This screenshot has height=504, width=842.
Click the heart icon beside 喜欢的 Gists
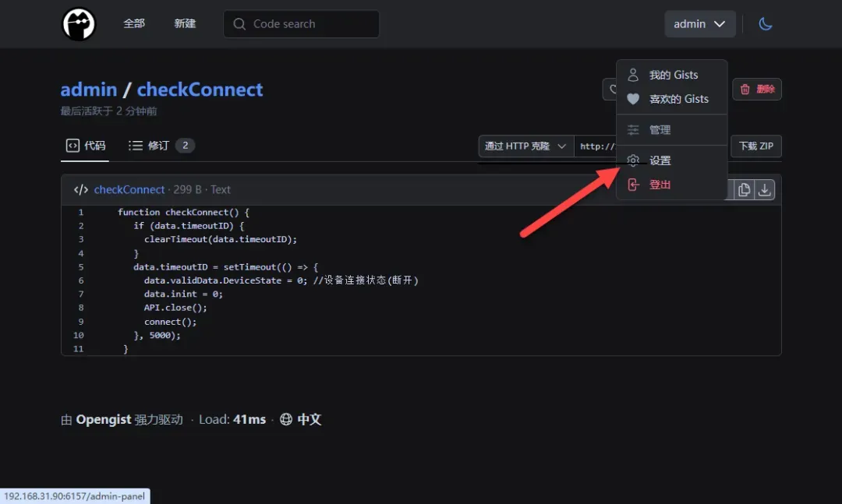coord(633,99)
